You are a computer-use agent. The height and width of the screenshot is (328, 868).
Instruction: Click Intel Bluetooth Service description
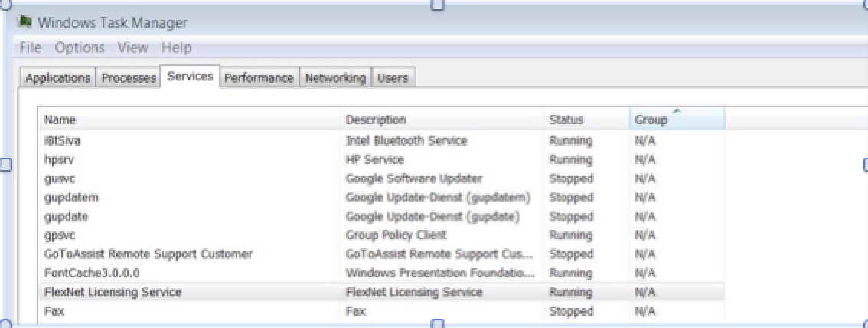coord(406,141)
